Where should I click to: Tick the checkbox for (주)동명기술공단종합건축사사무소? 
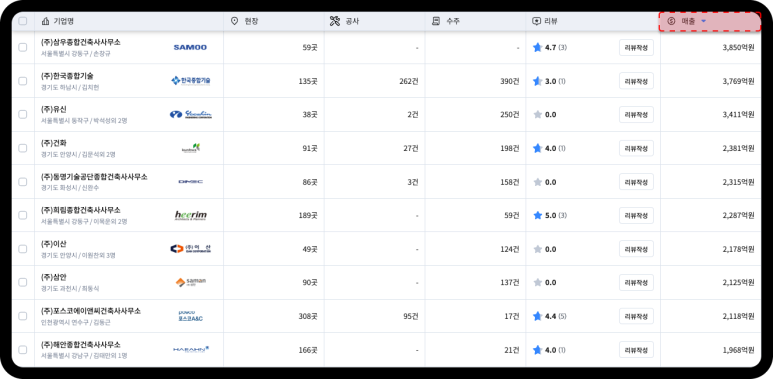tap(23, 182)
